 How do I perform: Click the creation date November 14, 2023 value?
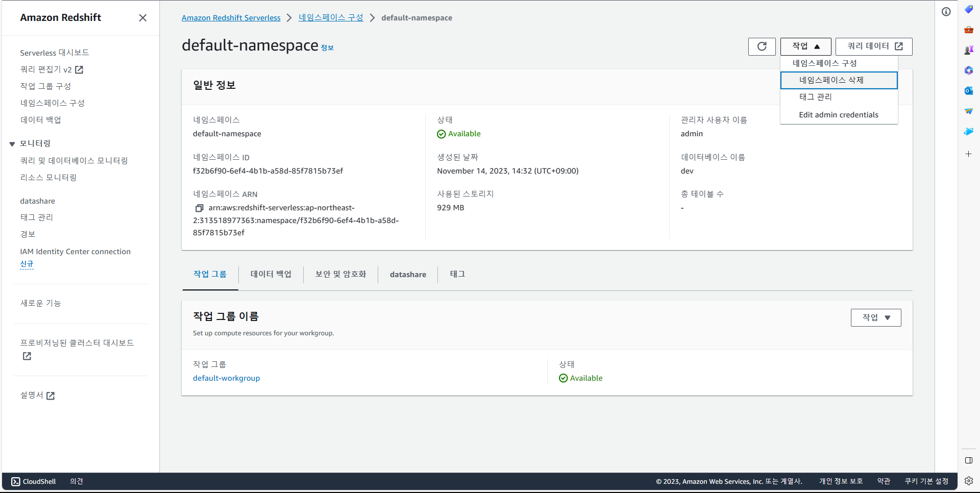coord(508,171)
